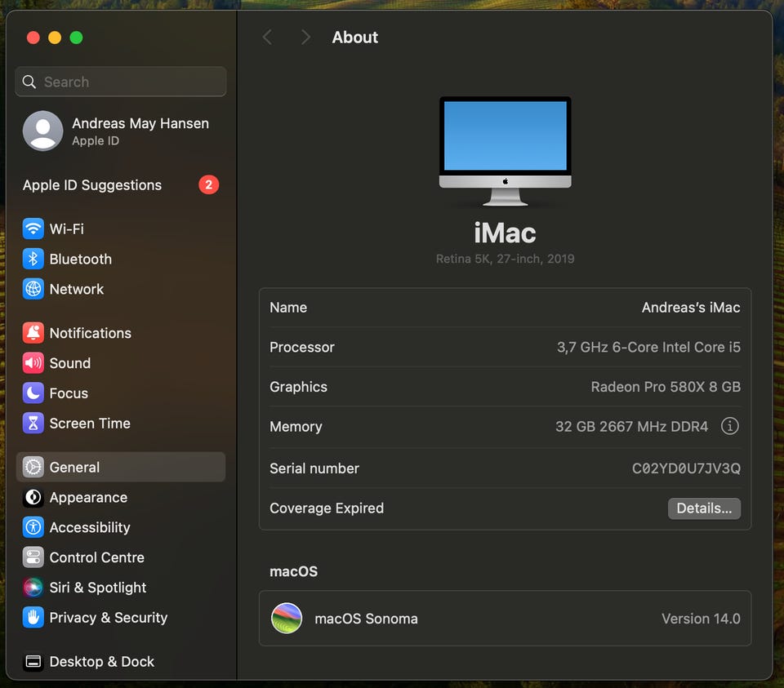
Task: Click the Memory info icon
Action: pyautogui.click(x=729, y=426)
